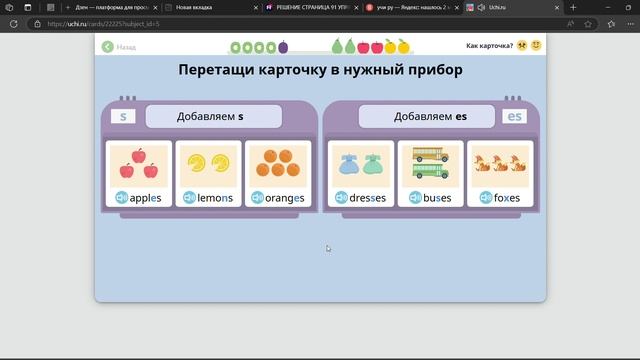
Task: Click the small s indicator box
Action: pyautogui.click(x=123, y=116)
